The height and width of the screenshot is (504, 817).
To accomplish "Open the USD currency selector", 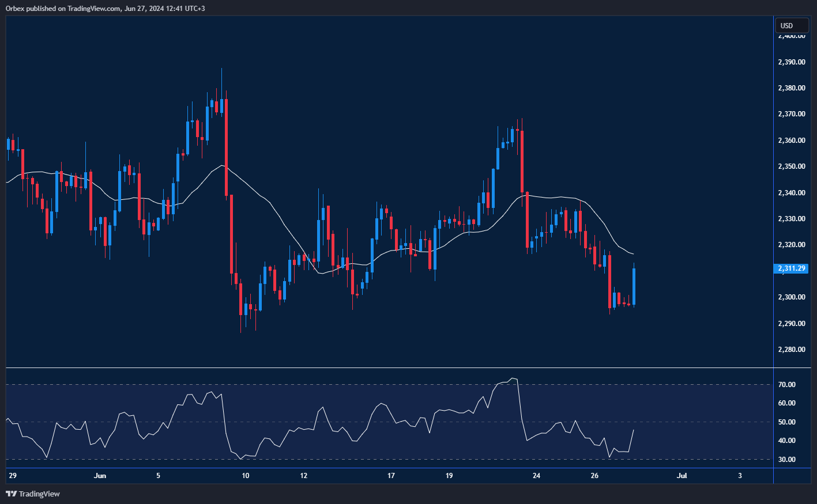I will [x=791, y=25].
